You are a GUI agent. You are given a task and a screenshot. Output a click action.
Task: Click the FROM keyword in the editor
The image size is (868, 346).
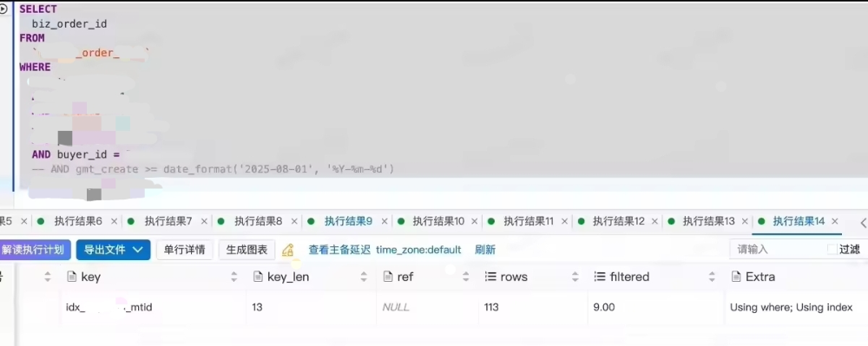coord(32,38)
